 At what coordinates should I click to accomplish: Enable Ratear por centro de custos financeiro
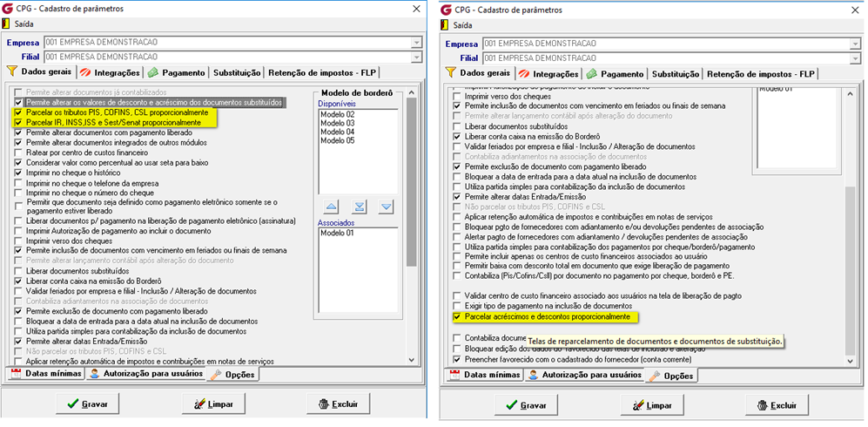[x=19, y=152]
